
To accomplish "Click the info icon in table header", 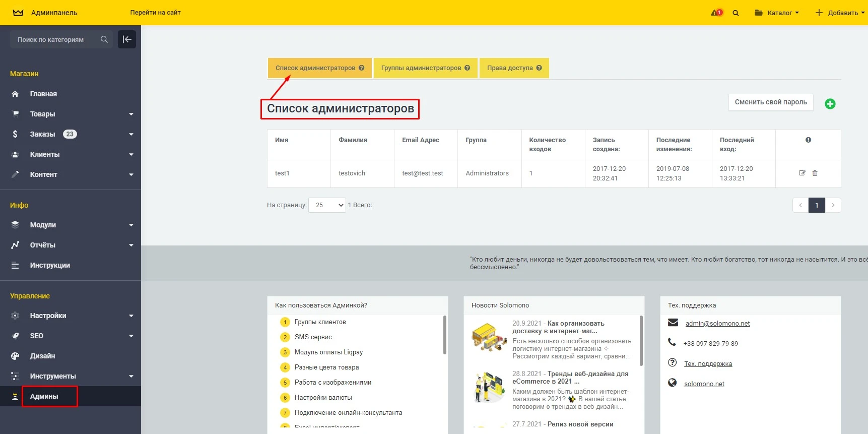I will [x=808, y=140].
